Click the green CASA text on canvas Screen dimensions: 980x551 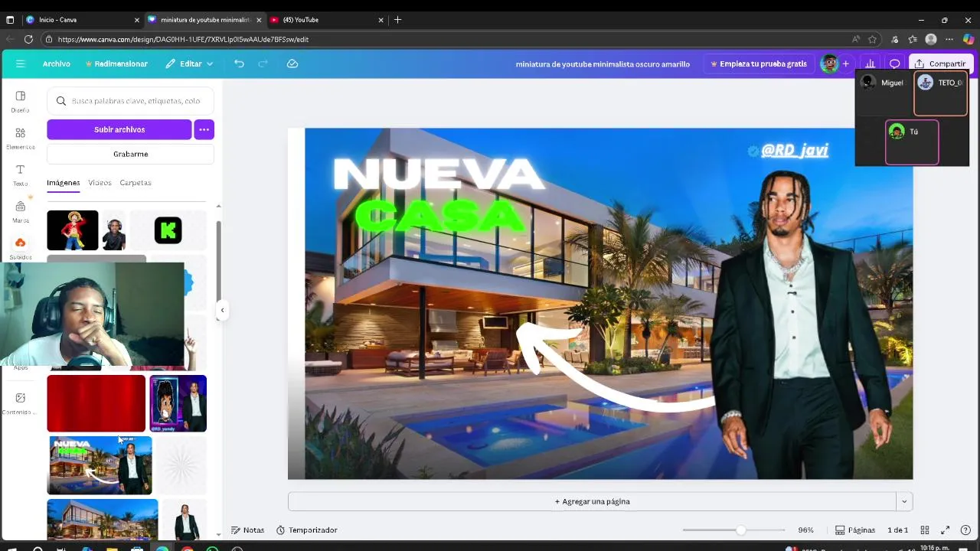(439, 215)
